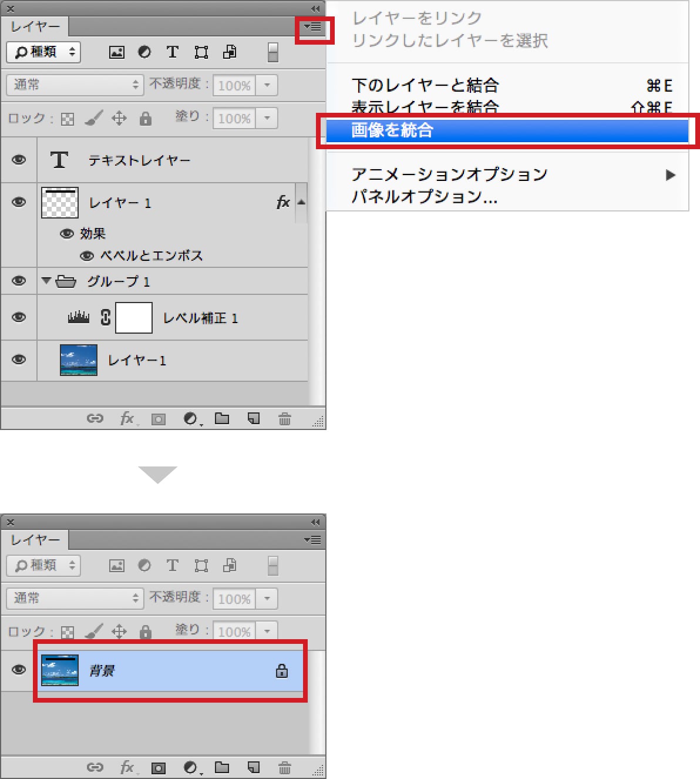The width and height of the screenshot is (700, 779).
Task: Click the lock icon on the 背景 layer
Action: point(282,671)
